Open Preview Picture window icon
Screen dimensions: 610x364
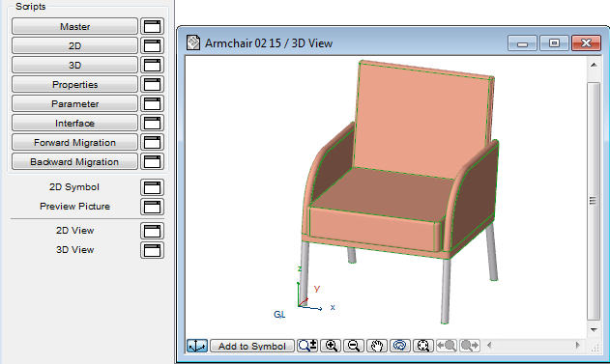tap(152, 207)
